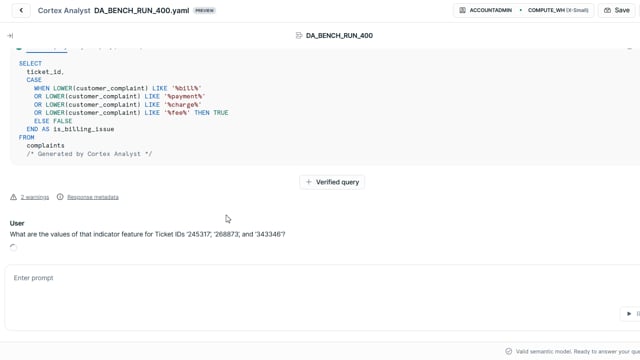The width and height of the screenshot is (640, 360).
Task: Click the loading spinner under user question
Action: [x=13, y=247]
